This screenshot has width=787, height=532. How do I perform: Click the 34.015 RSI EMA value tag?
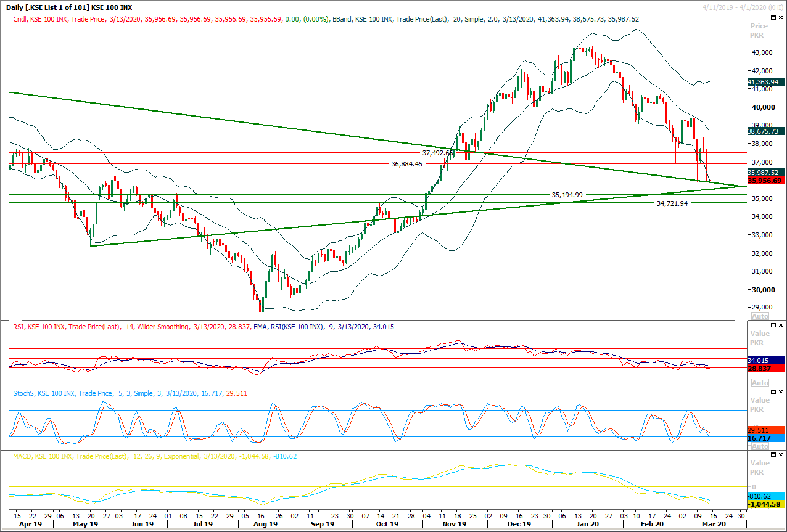tap(765, 360)
